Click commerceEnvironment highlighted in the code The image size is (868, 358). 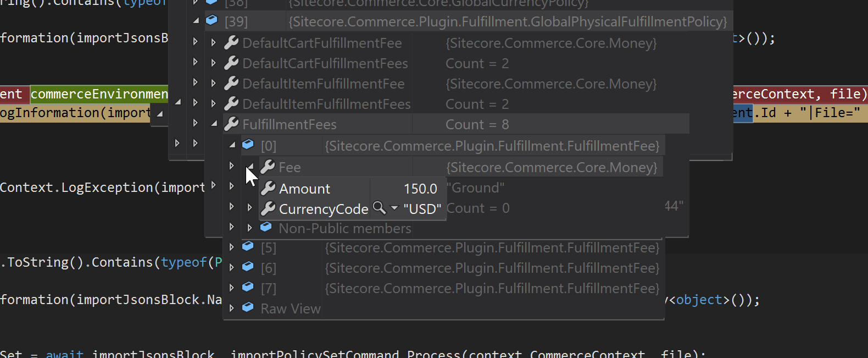click(x=99, y=94)
